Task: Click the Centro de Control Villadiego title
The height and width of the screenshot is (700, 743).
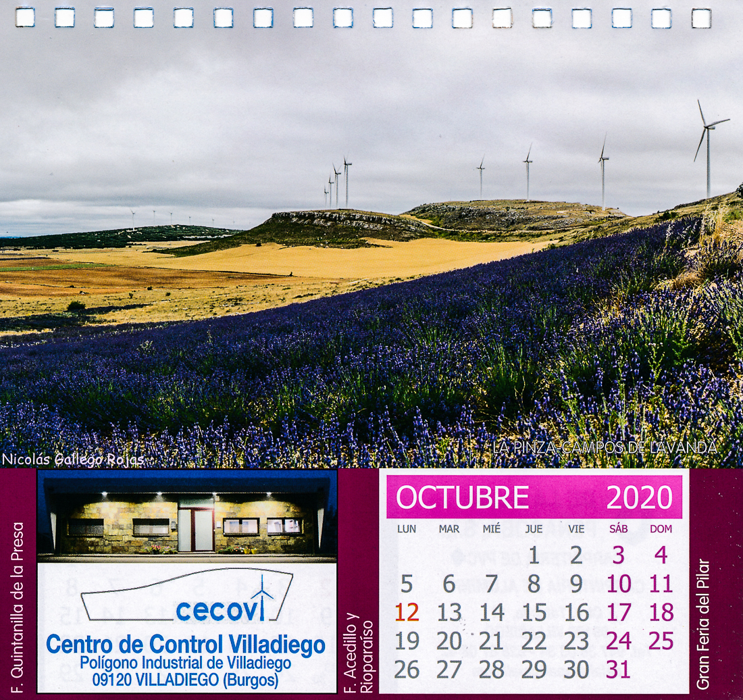Action: [186, 645]
